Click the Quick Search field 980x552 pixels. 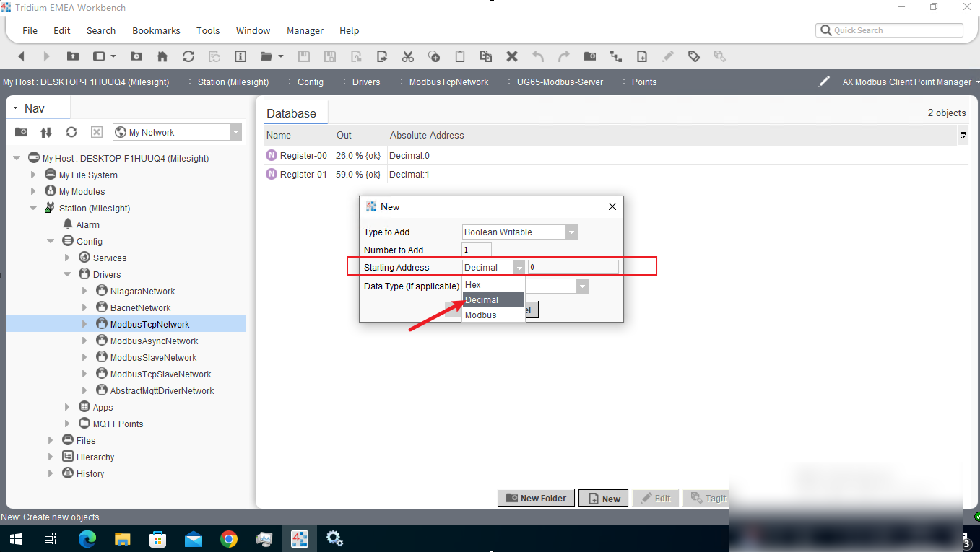point(890,30)
